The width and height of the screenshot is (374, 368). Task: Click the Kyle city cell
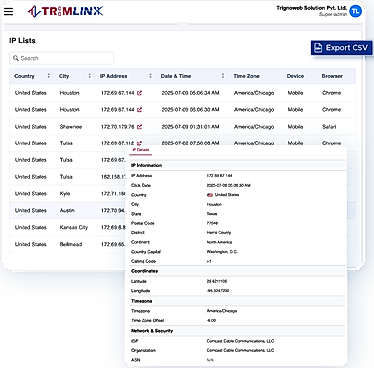coord(65,194)
